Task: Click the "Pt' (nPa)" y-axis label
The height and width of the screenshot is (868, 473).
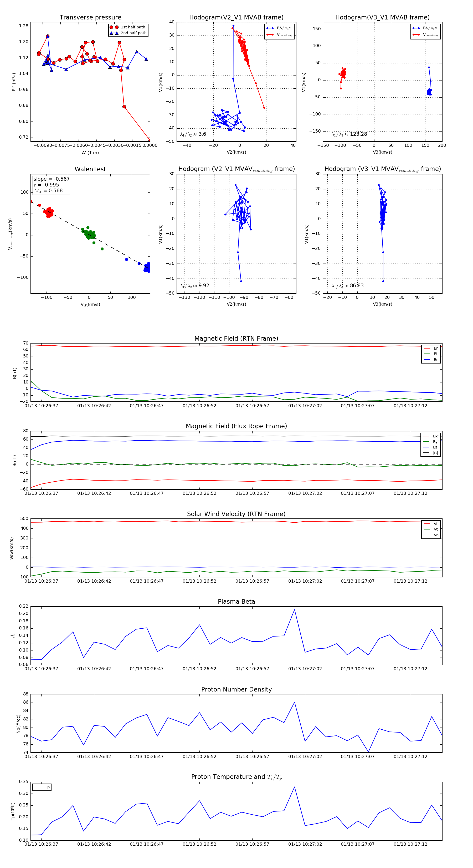Action: tap(14, 82)
